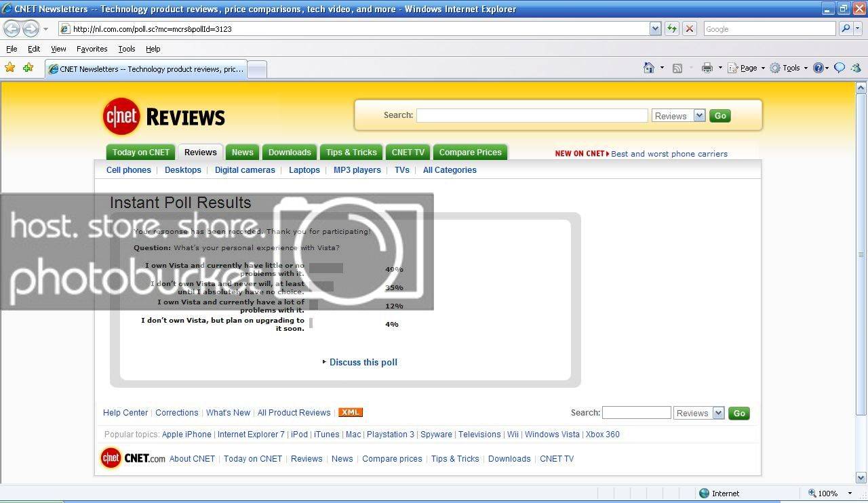
Task: Click the CNET.com footer logo
Action: click(x=133, y=458)
